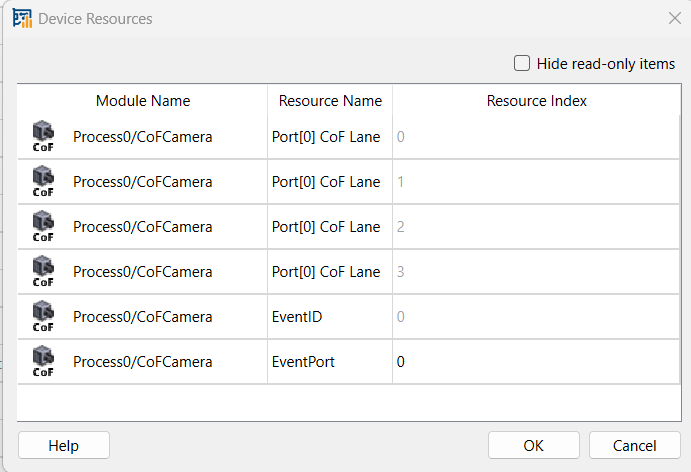Click Device Resources title bar app icon
Viewport: 691px width, 472px height.
coord(22,19)
